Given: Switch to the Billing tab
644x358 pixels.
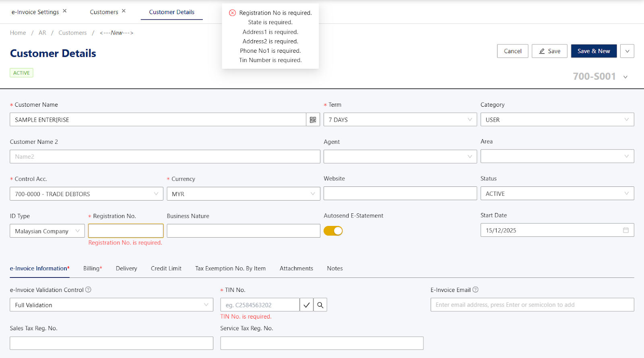Looking at the screenshot, I should (92, 269).
